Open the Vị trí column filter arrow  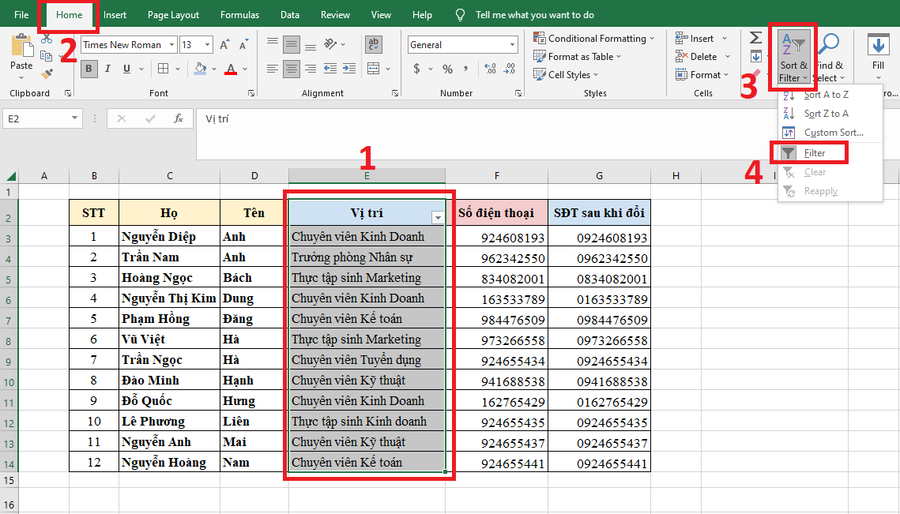click(438, 217)
